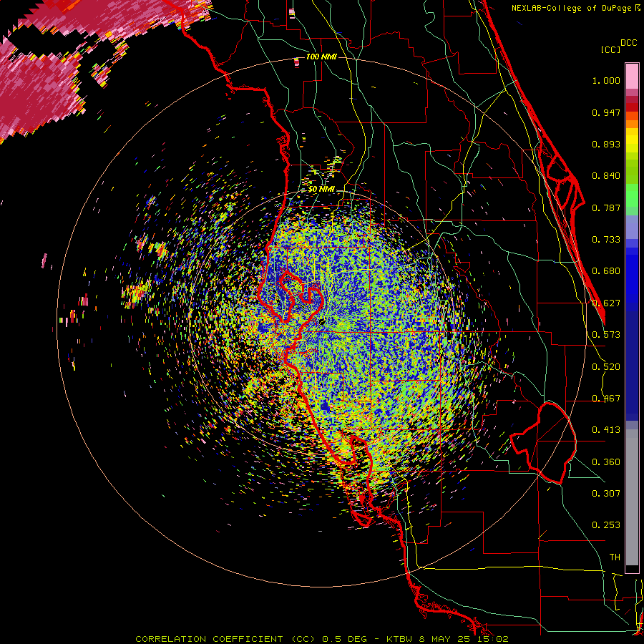Click the 0.947 color scale value
644x644 pixels.
tap(606, 112)
